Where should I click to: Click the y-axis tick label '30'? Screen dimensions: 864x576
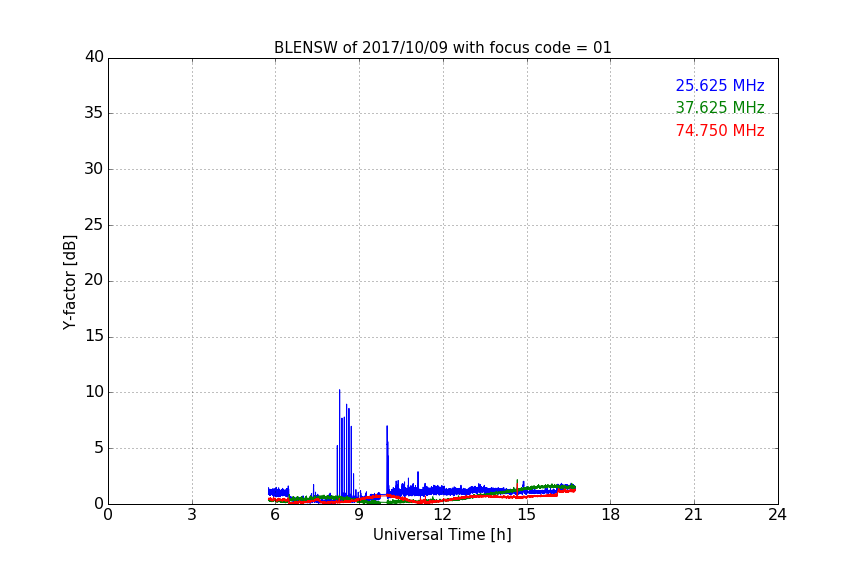coord(94,169)
